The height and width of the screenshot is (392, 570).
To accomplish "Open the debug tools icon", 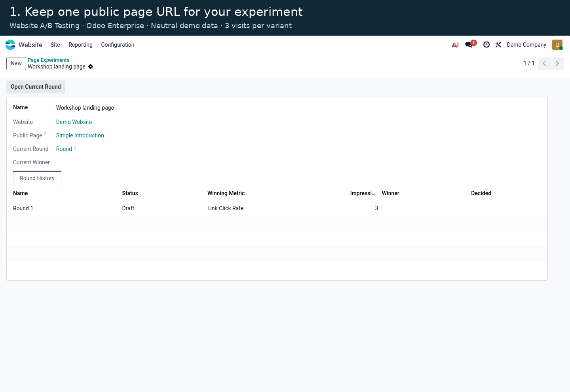I will pos(498,45).
